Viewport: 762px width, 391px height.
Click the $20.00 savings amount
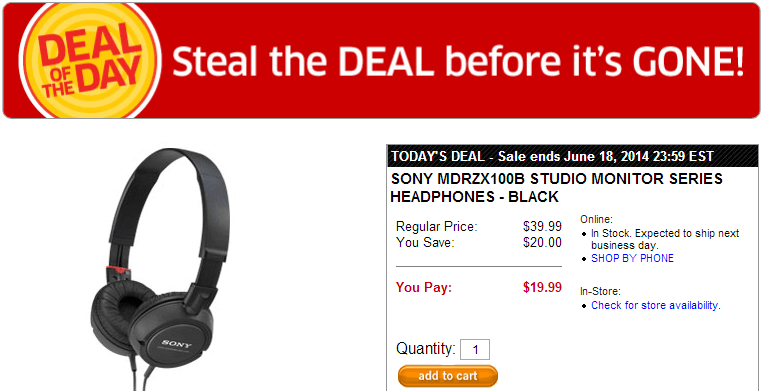(x=542, y=242)
